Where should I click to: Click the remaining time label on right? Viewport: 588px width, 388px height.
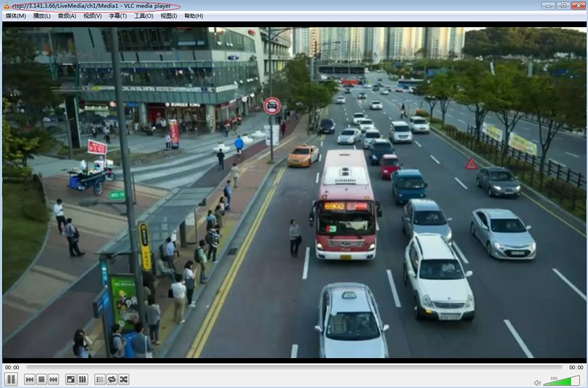click(x=576, y=368)
